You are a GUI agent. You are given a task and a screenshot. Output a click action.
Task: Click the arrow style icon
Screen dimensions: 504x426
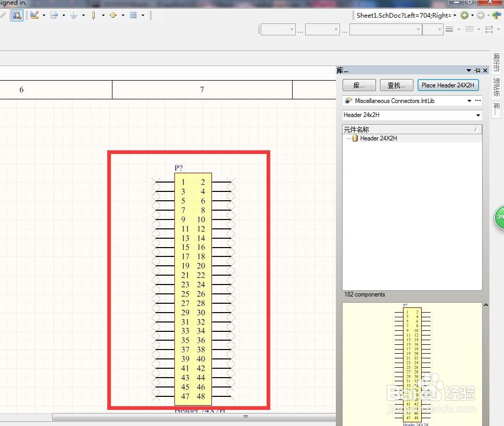point(489,30)
